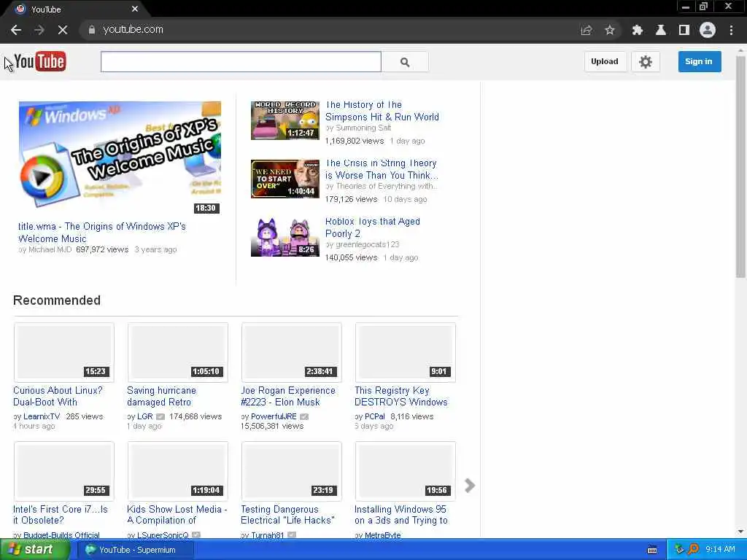Bookmark this page with star icon
Viewport: 747px width, 560px height.
point(610,30)
